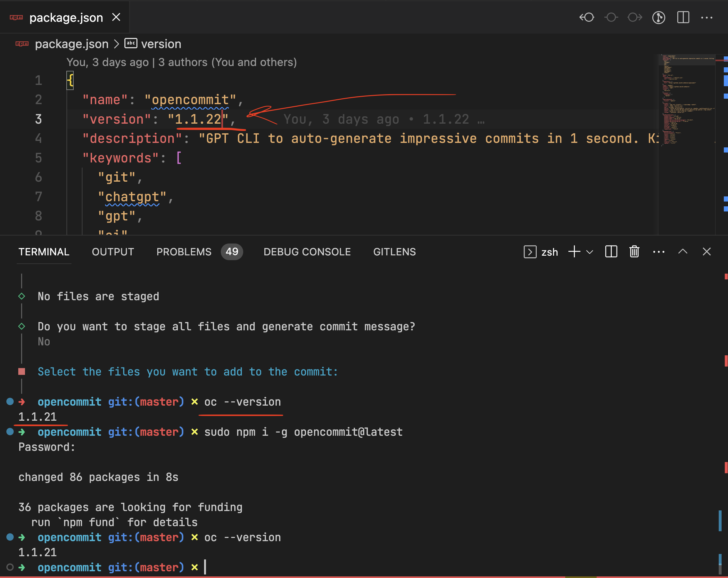Click the "git" keyword string
Screen dimensions: 728x578
coord(117,177)
